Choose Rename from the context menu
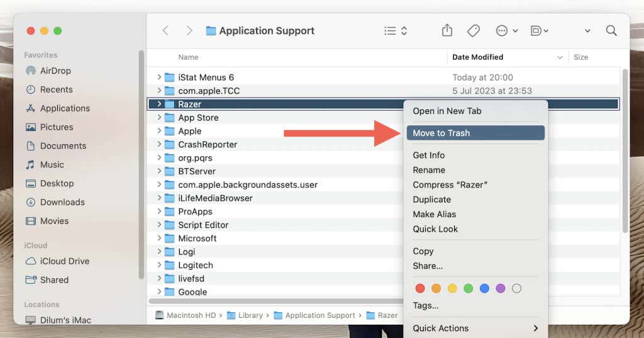The width and height of the screenshot is (644, 338). [x=475, y=170]
